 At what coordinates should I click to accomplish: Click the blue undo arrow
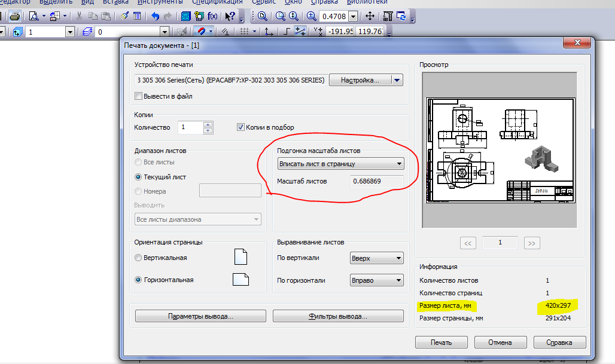156,16
